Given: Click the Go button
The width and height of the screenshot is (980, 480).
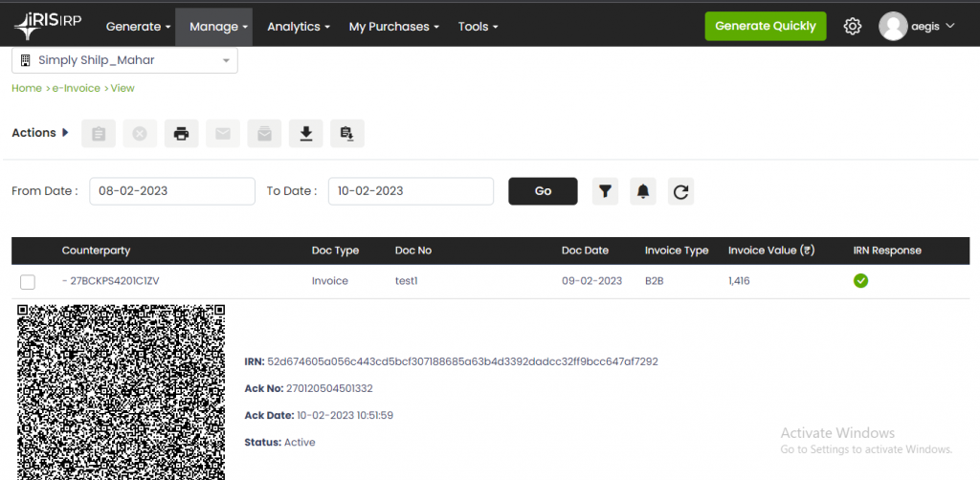Looking at the screenshot, I should click(x=543, y=191).
